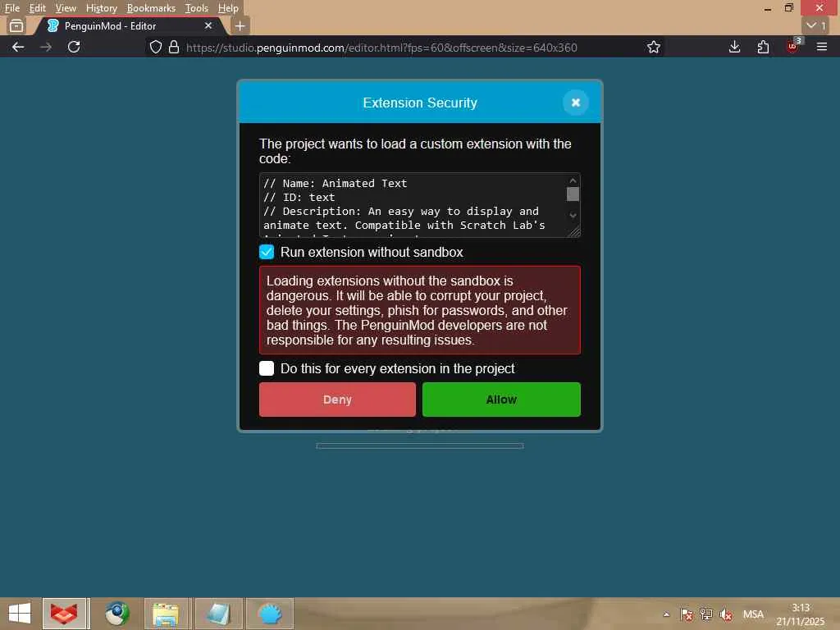
Task: Click the address bar URL
Action: pos(381,48)
